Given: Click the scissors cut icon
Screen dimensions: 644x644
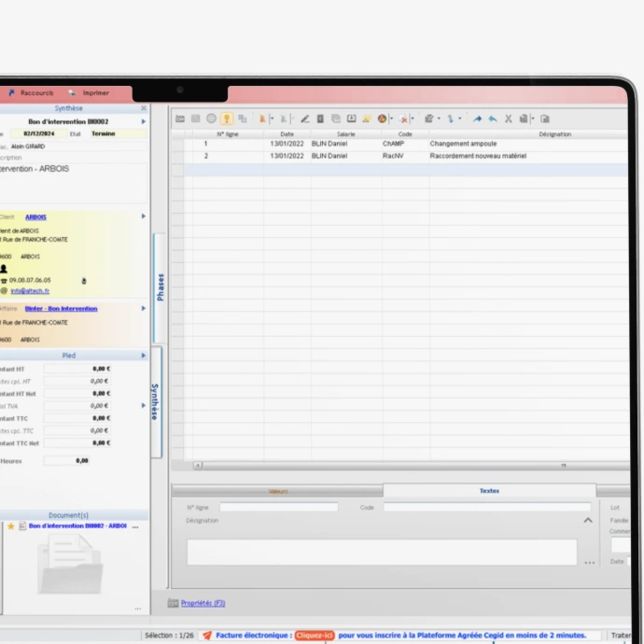Looking at the screenshot, I should [x=509, y=119].
